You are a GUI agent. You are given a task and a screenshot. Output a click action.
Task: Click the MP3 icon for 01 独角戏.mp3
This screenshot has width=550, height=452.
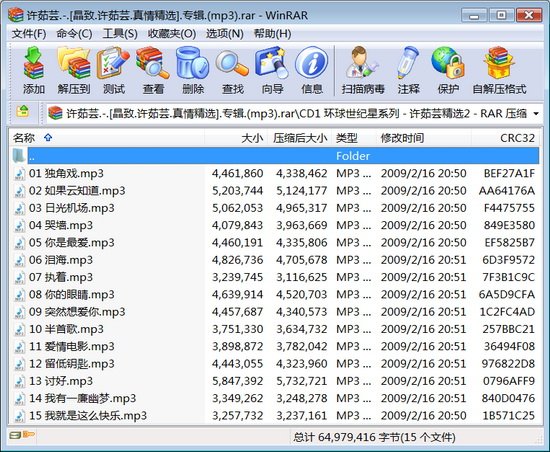coord(19,174)
